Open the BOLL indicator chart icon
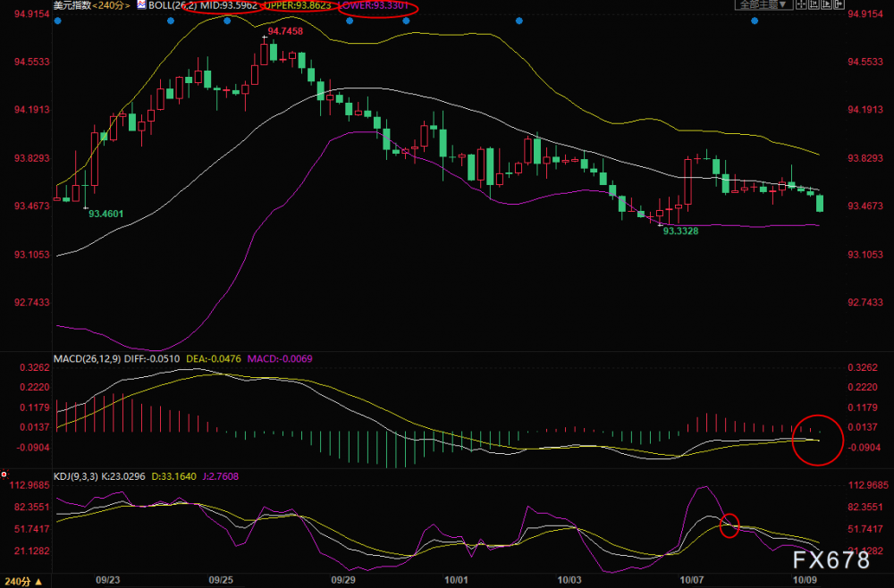 (141, 5)
